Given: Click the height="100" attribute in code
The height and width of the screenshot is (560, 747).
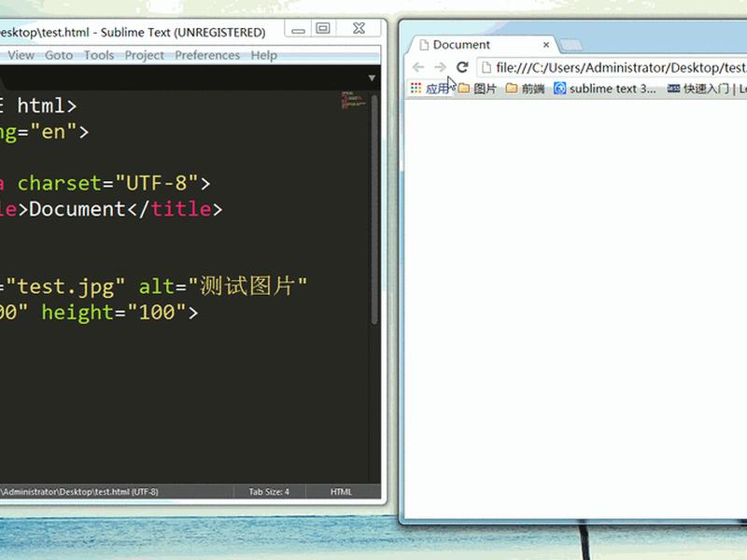Looking at the screenshot, I should click(114, 313).
